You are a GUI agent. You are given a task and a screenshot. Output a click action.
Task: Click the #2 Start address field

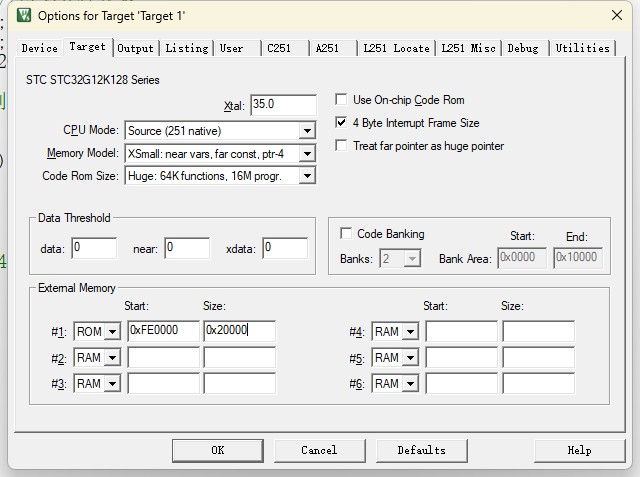163,357
